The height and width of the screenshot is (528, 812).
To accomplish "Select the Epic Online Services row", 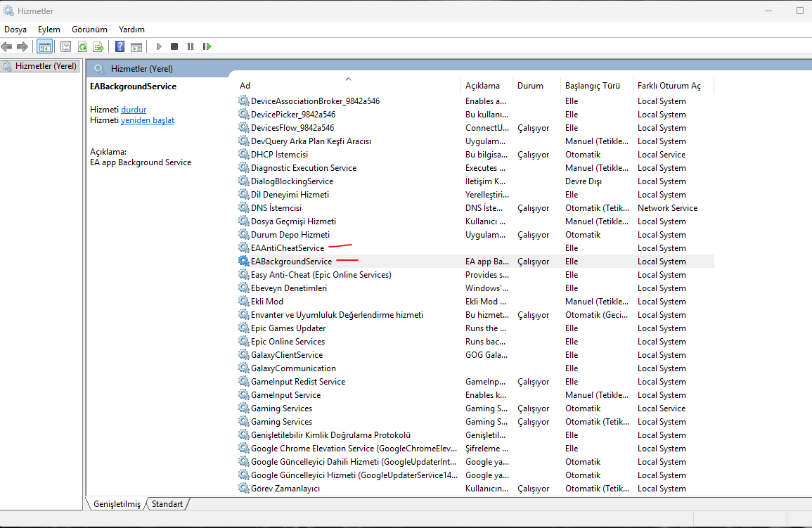I will tap(475, 341).
